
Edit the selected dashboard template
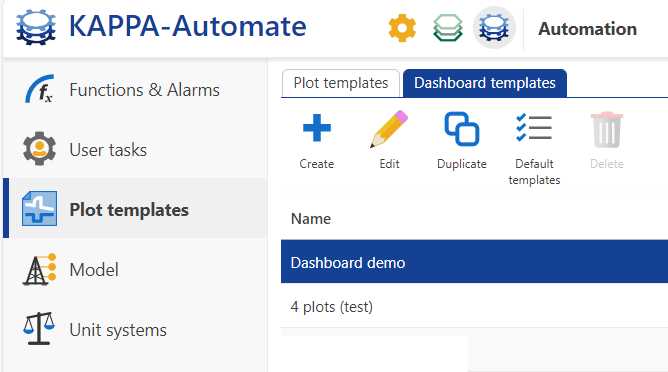click(389, 140)
